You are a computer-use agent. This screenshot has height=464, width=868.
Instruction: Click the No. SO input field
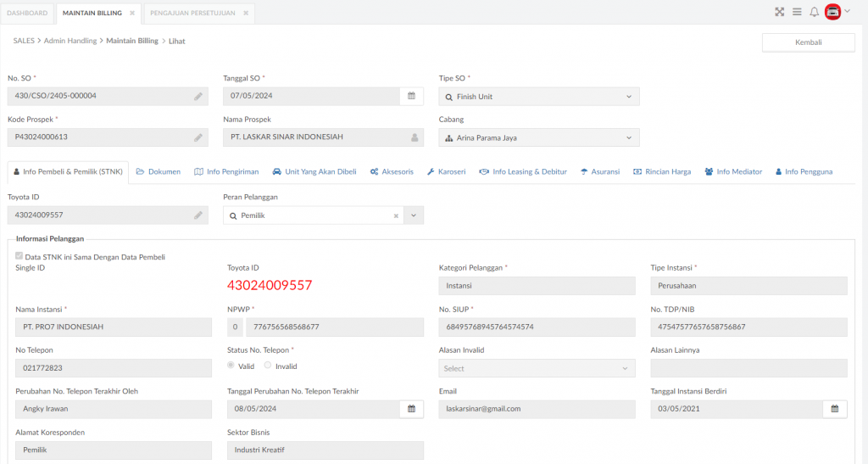click(108, 97)
